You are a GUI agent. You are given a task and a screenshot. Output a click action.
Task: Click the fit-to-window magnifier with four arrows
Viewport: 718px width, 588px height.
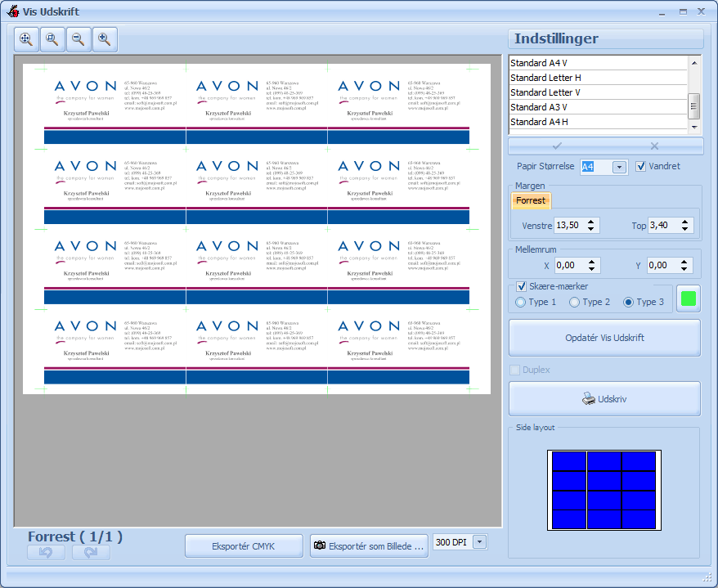tap(26, 40)
